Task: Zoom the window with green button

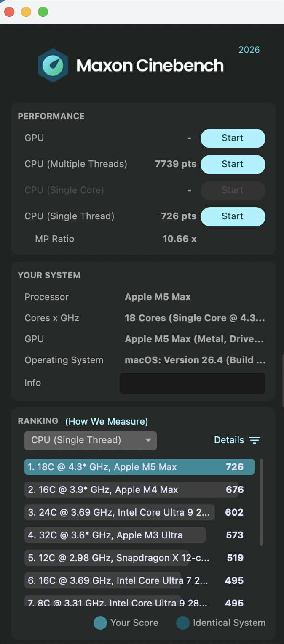Action: coord(43,12)
